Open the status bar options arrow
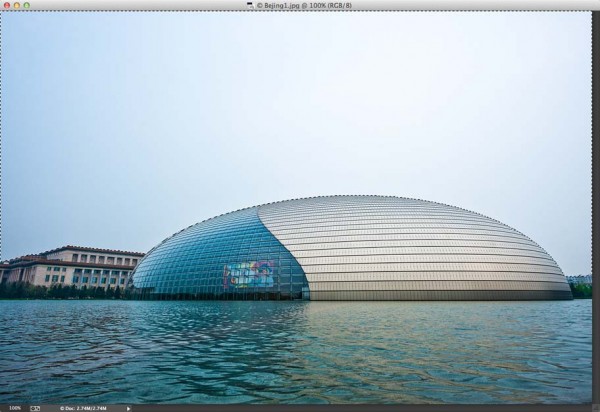The width and height of the screenshot is (600, 412). (x=129, y=409)
